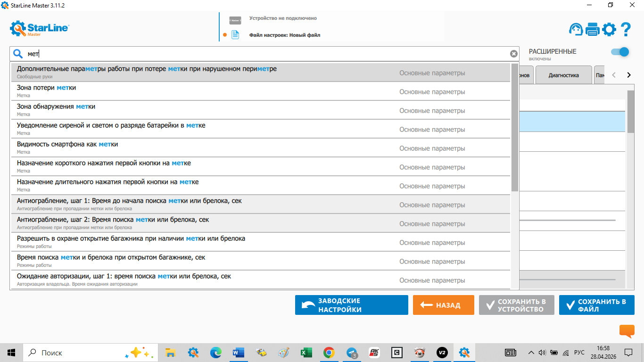This screenshot has height=362, width=644.
Task: Open the support operator headset icon
Action: coord(576,30)
